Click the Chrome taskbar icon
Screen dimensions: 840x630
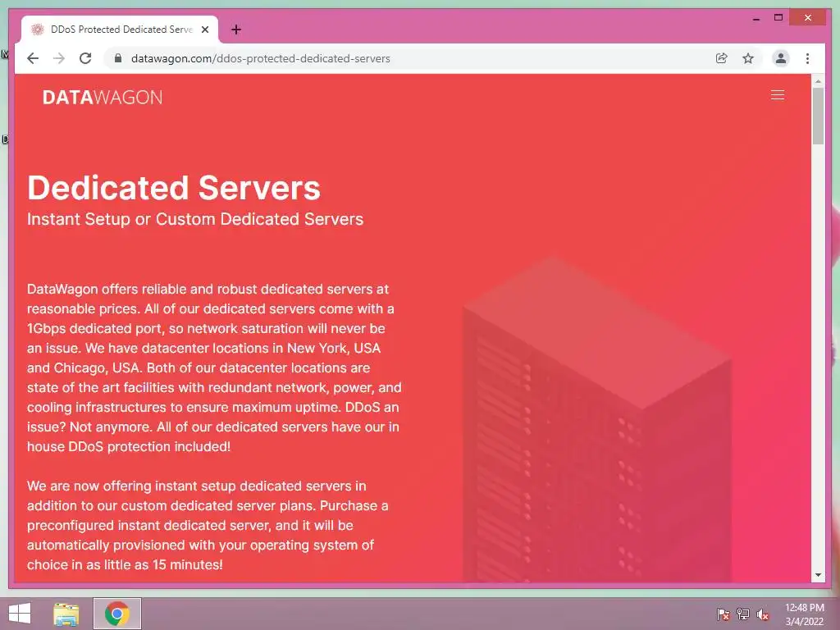click(x=116, y=614)
